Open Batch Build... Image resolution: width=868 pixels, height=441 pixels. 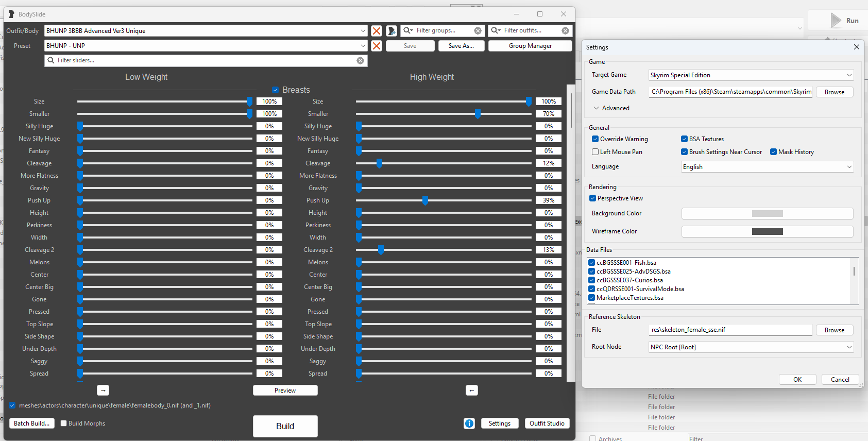coord(32,423)
